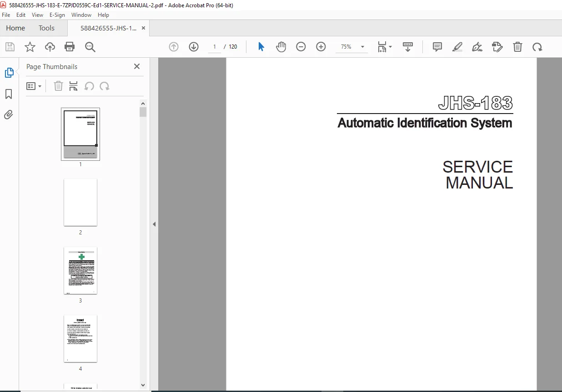Select page 4 thumbnail
Image resolution: width=562 pixels, height=392 pixels.
point(80,339)
